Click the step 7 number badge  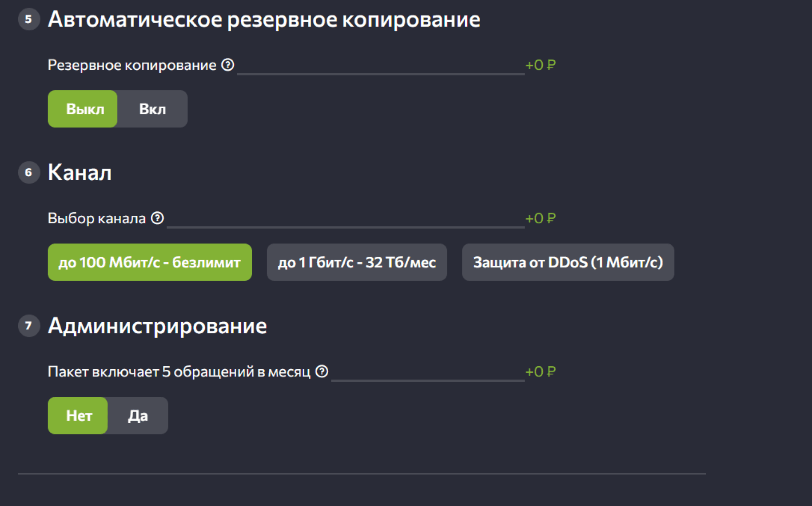coord(29,326)
